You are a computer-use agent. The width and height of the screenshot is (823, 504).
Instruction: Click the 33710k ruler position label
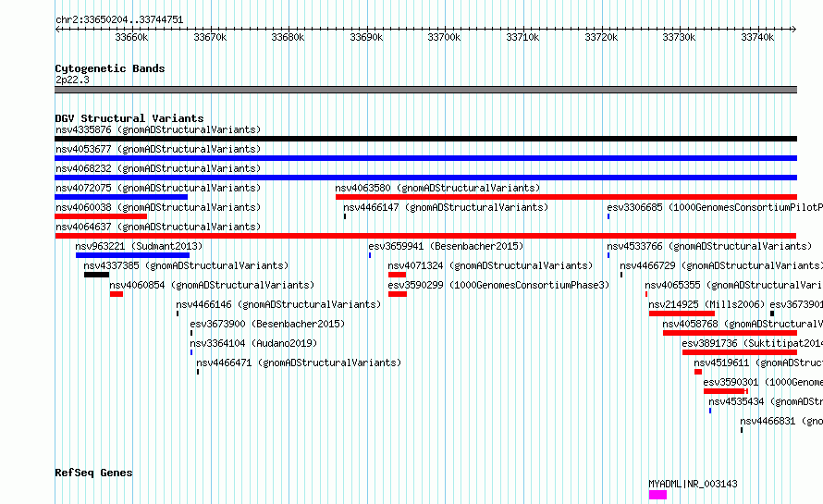522,37
